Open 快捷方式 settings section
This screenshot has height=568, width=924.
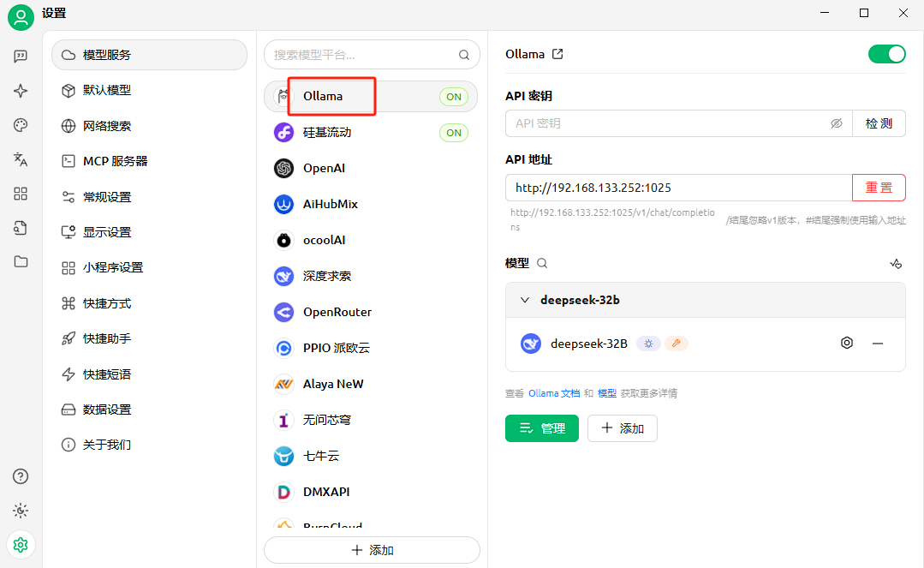[149, 303]
